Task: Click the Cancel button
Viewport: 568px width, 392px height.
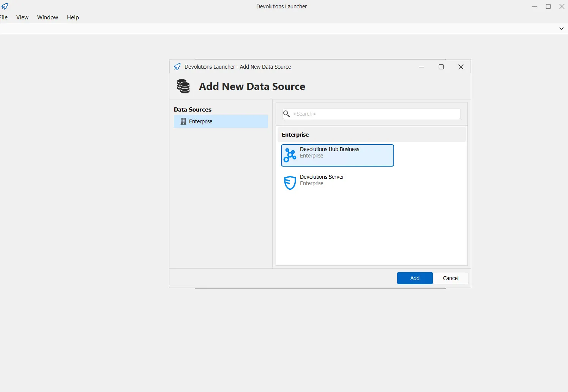Action: point(451,278)
